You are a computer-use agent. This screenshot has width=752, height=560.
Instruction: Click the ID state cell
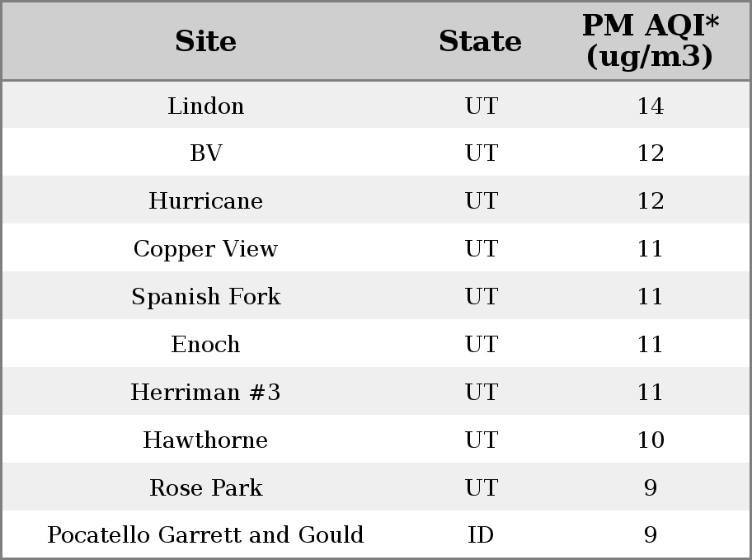point(481,534)
